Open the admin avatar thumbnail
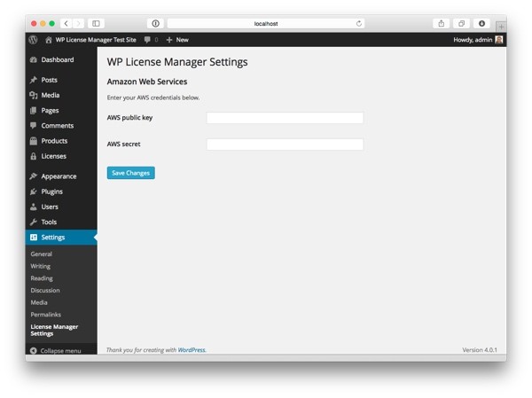Viewport: 532px width, 398px height. pos(498,40)
